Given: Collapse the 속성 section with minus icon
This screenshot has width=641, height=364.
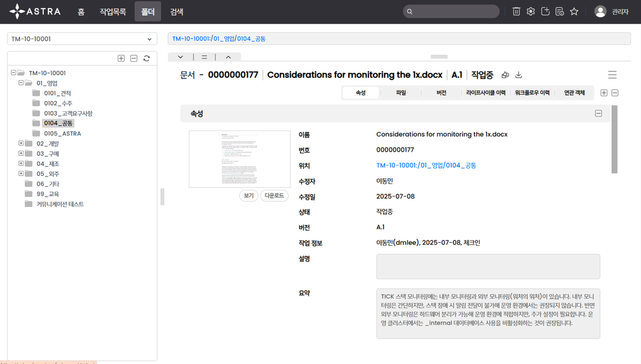Looking at the screenshot, I should (599, 114).
